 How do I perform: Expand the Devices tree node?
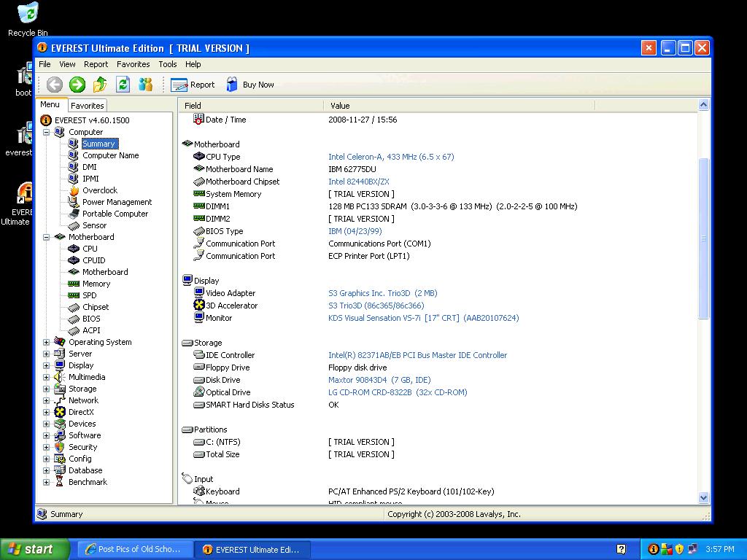[x=46, y=424]
